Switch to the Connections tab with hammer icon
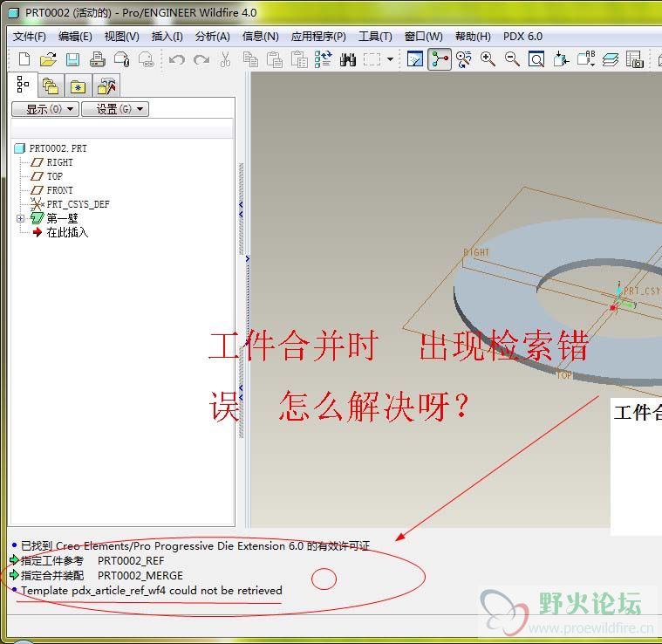Image resolution: width=662 pixels, height=644 pixels. point(106,86)
